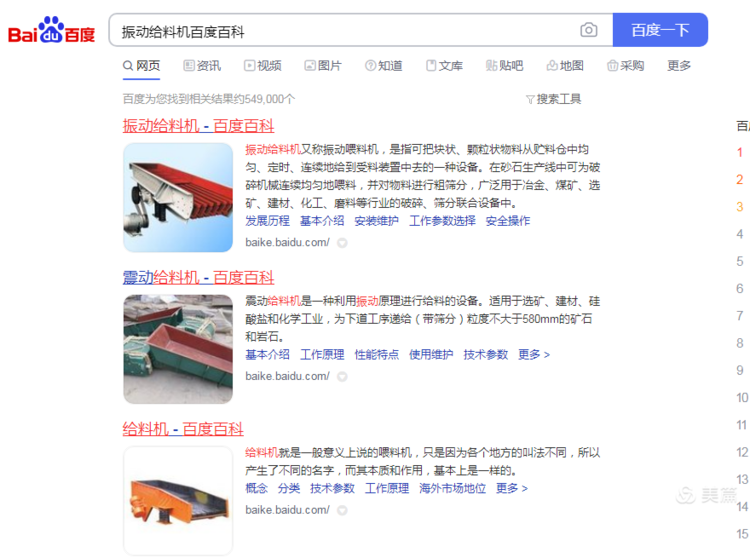Click the 工作参数选择 sub-link
750x558 pixels.
point(442,221)
